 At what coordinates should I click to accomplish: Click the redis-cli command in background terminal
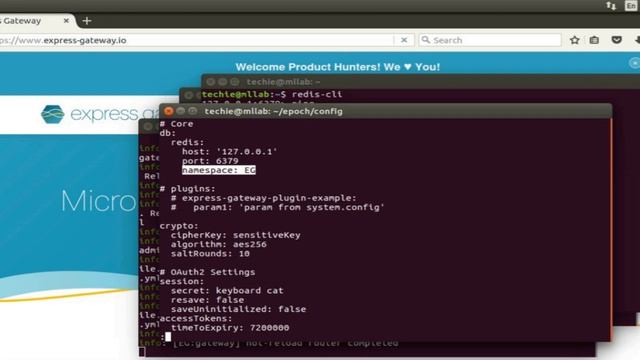[x=317, y=94]
